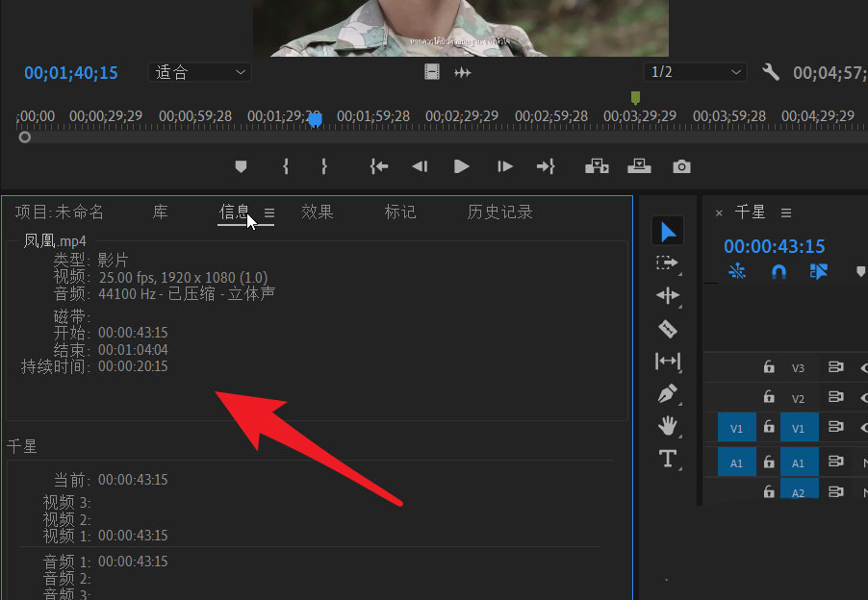
Task: Select the Razor tool
Action: click(x=668, y=329)
